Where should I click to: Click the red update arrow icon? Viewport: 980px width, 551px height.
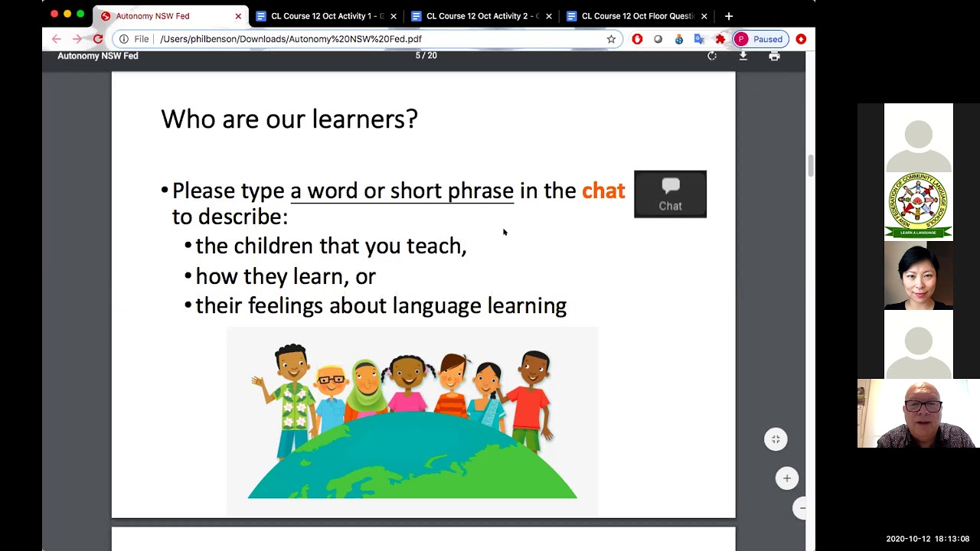pyautogui.click(x=801, y=39)
